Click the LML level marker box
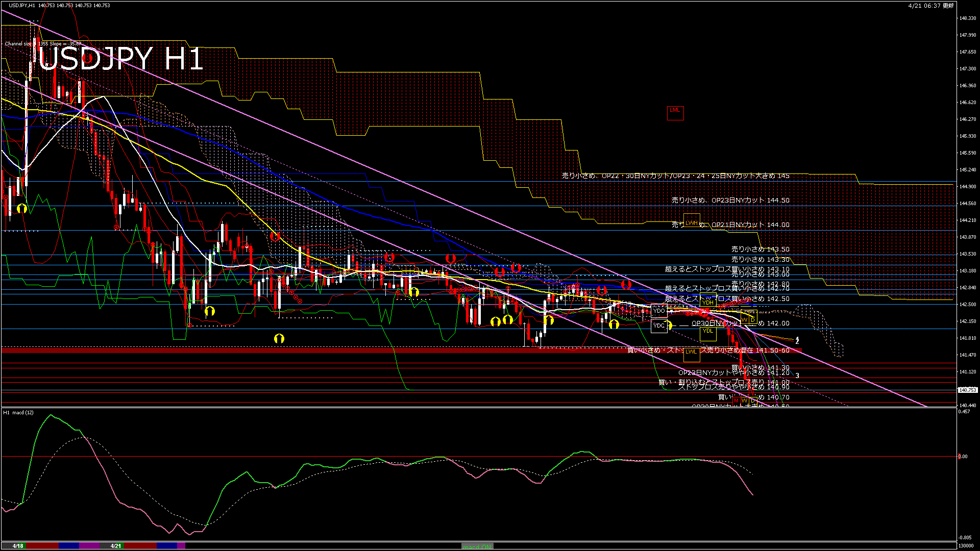 click(675, 113)
